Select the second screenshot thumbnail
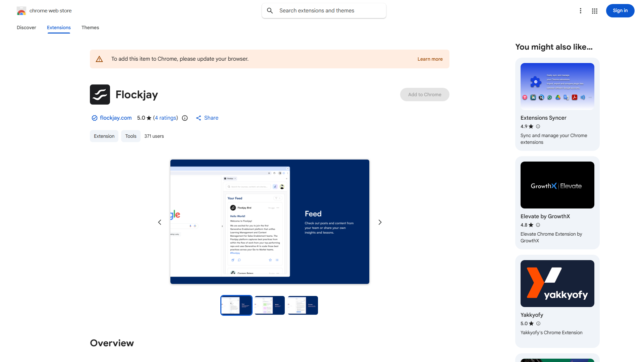Screen dimensions: 644x362 (x=270, y=305)
